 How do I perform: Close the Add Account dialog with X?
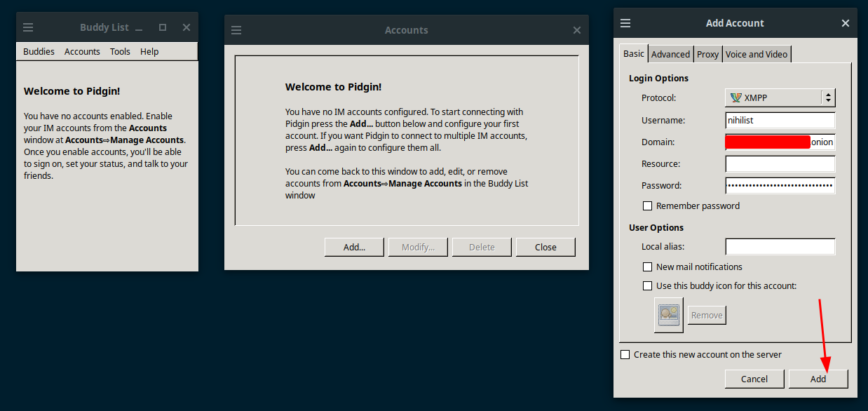click(846, 23)
